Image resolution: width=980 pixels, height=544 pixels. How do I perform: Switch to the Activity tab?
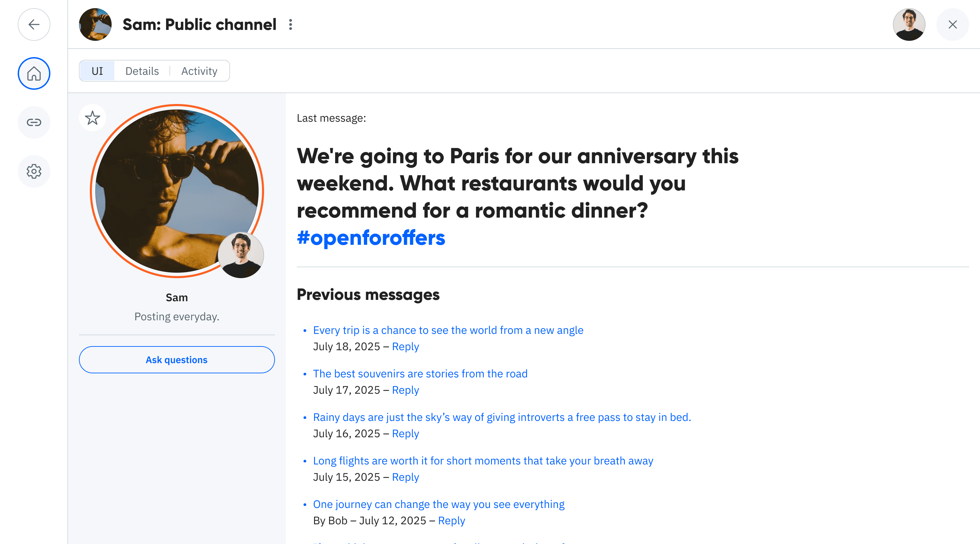199,71
